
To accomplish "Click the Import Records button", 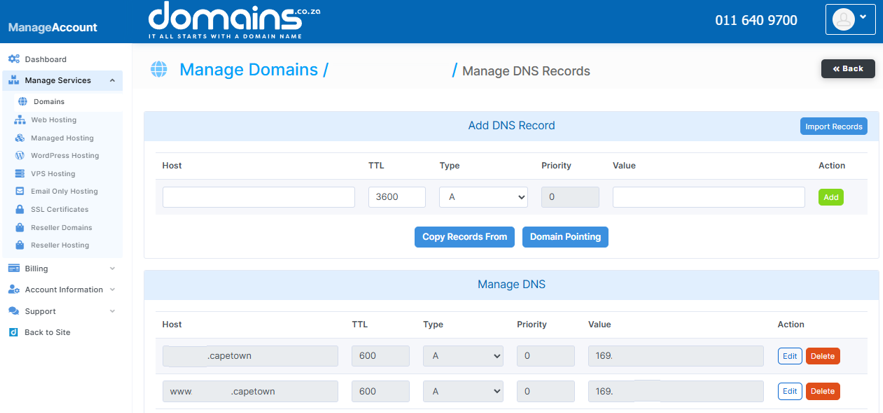I will 833,127.
